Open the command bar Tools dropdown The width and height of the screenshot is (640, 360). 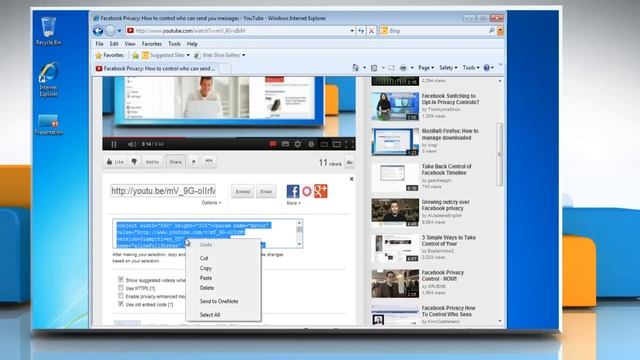pyautogui.click(x=471, y=68)
